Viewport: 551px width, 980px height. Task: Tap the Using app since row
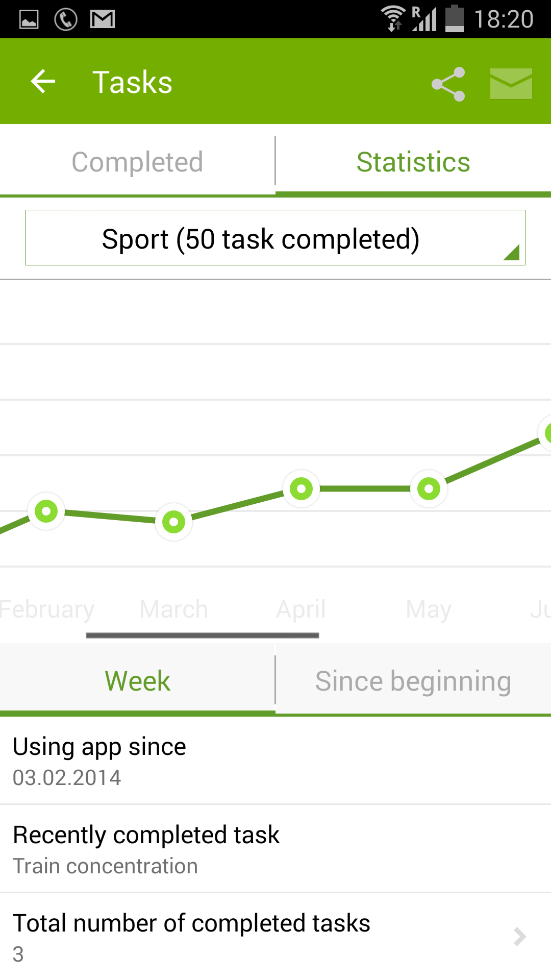[275, 761]
